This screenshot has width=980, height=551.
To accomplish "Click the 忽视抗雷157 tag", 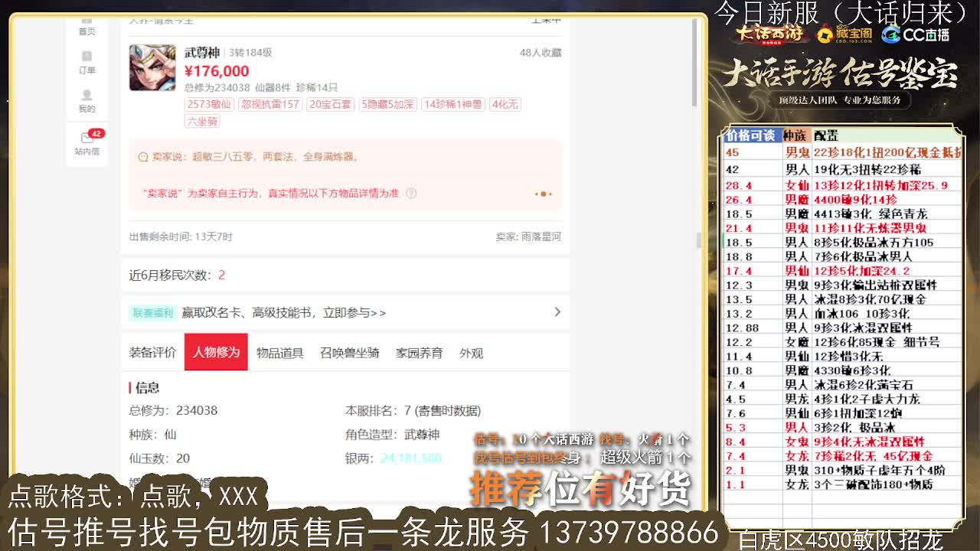I will 270,104.
